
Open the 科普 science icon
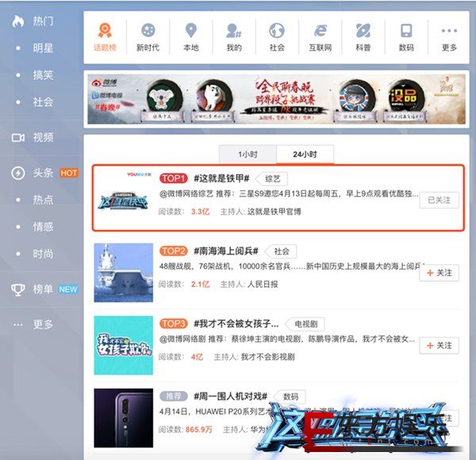pyautogui.click(x=363, y=32)
